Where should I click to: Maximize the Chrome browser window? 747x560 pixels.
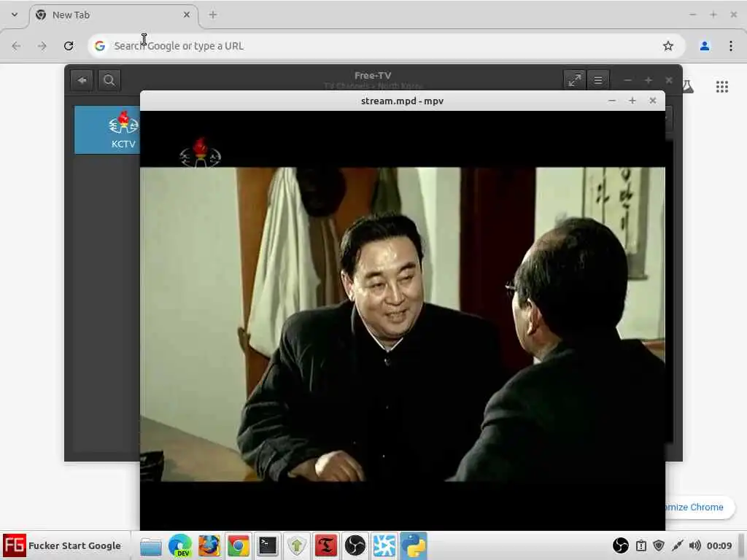pos(713,15)
